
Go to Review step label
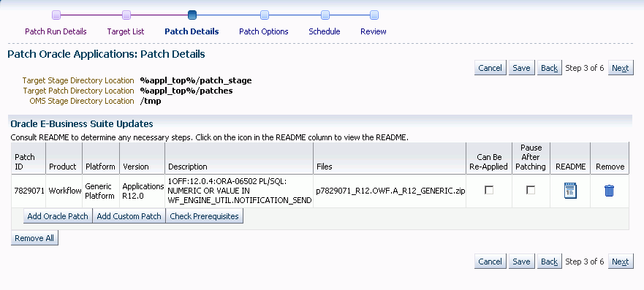point(374,31)
